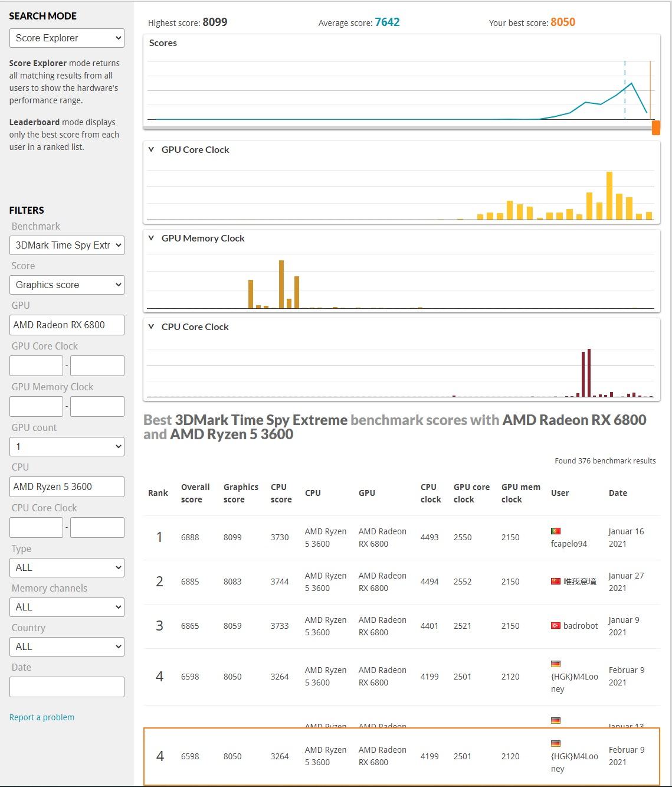Viewport: 672px width, 787px height.
Task: Click CPU clock 4494 in rank 2 row
Action: point(430,582)
